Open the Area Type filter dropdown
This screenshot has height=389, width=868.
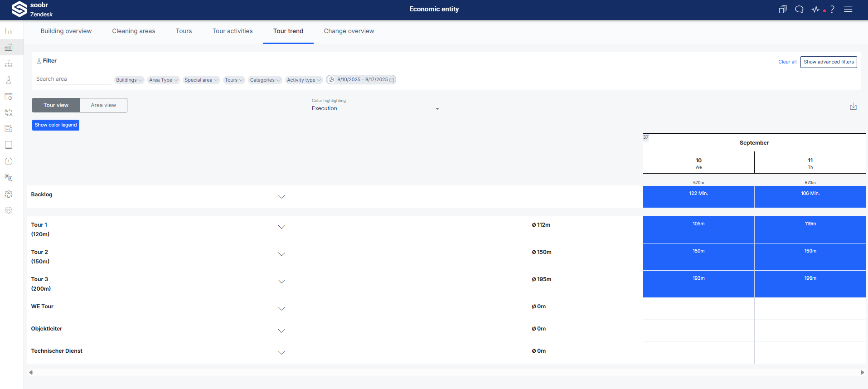pyautogui.click(x=164, y=80)
